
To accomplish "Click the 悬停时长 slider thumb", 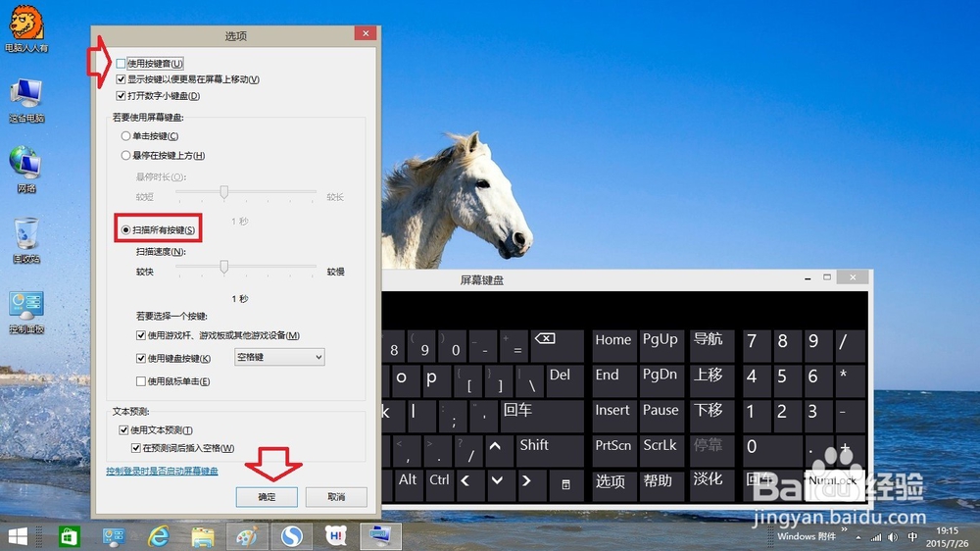I will (223, 192).
